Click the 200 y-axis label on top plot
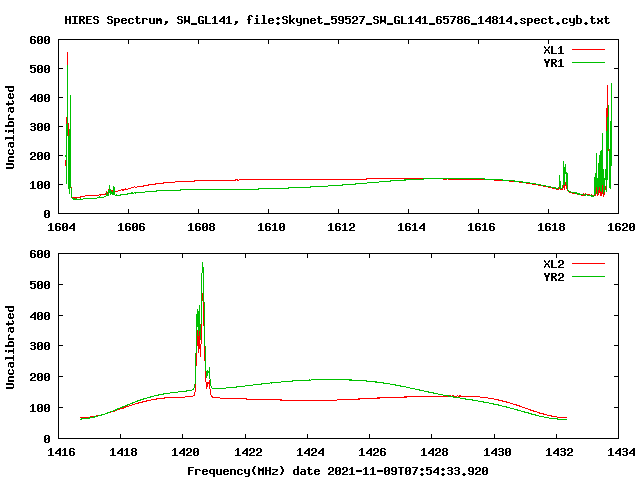The image size is (640, 480). coord(40,156)
